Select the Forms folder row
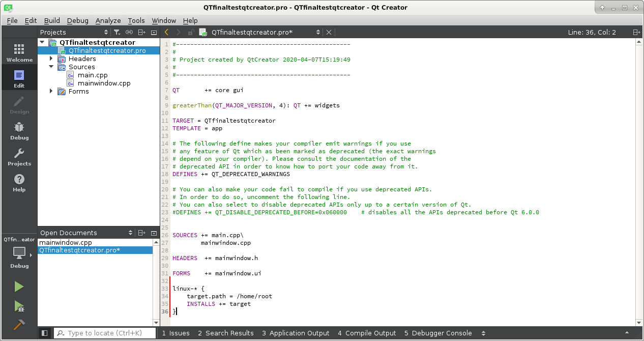 [x=99, y=91]
